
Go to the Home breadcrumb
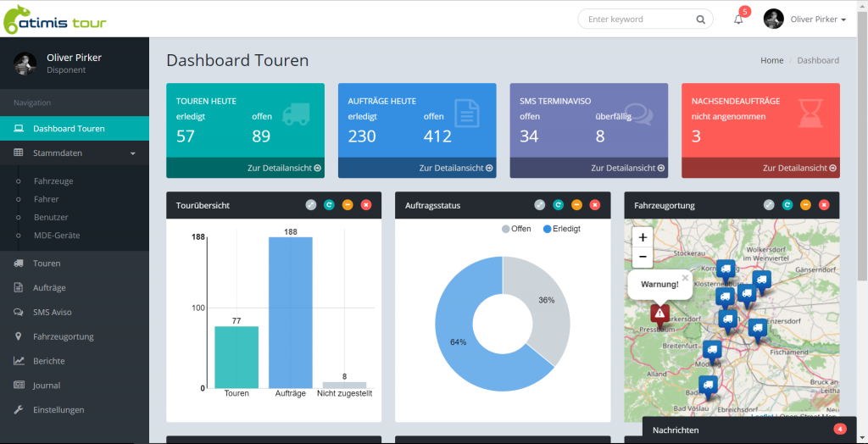(x=771, y=60)
